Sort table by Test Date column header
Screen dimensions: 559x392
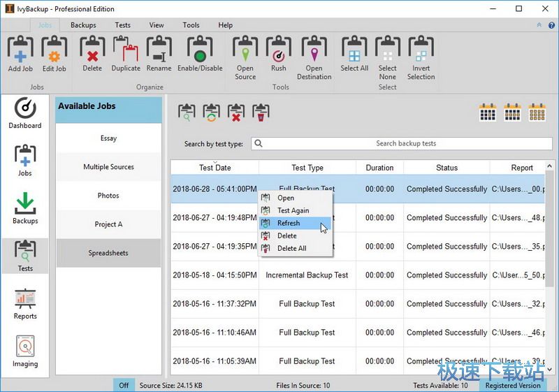point(215,168)
